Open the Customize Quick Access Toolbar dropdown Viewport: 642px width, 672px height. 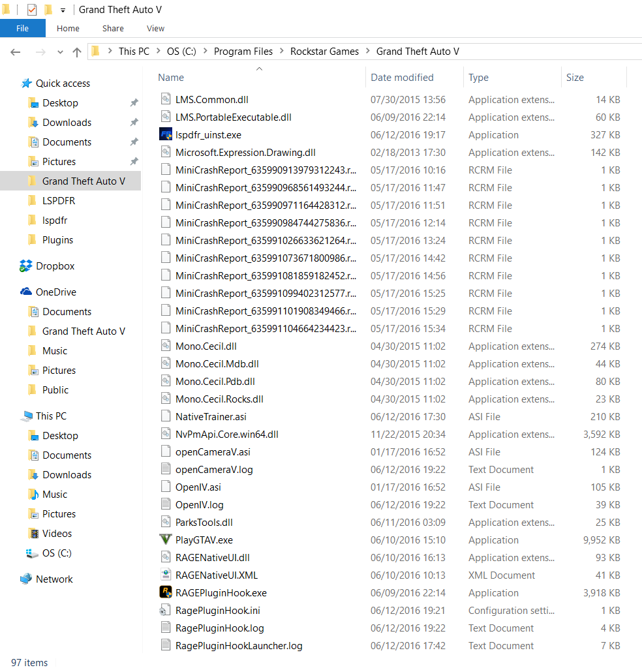pos(63,10)
